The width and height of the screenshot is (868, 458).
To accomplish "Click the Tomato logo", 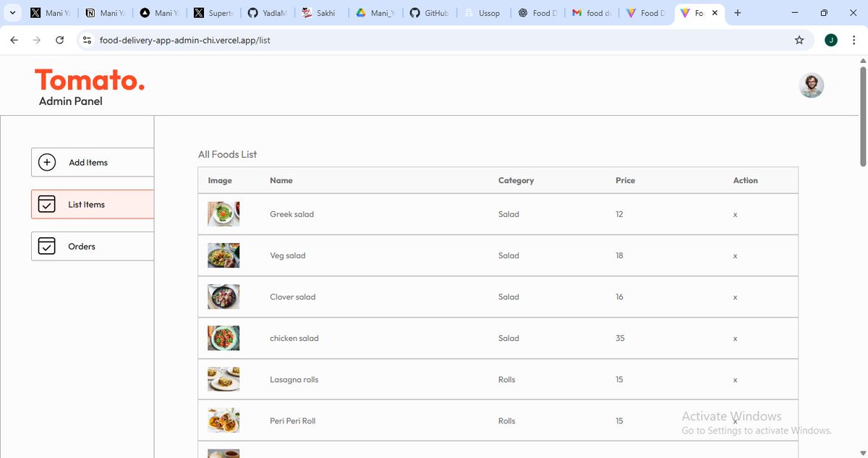I will [89, 80].
